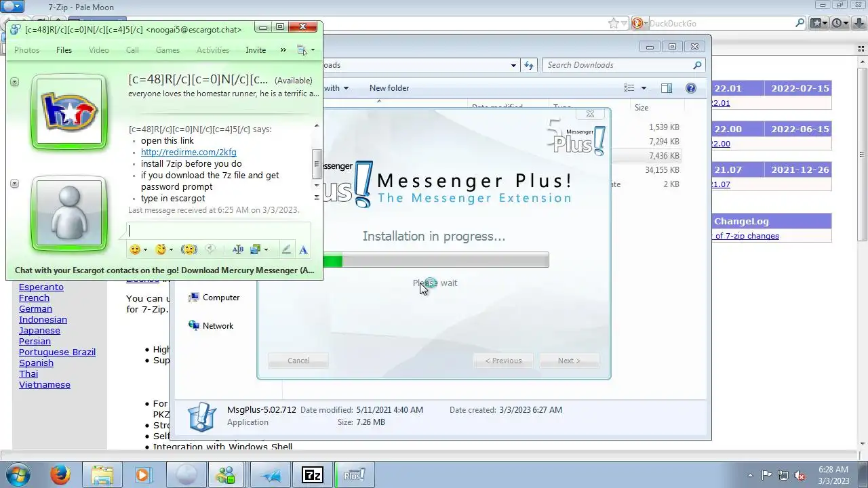The width and height of the screenshot is (868, 488).
Task: Click the chat message input field
Action: click(x=218, y=231)
